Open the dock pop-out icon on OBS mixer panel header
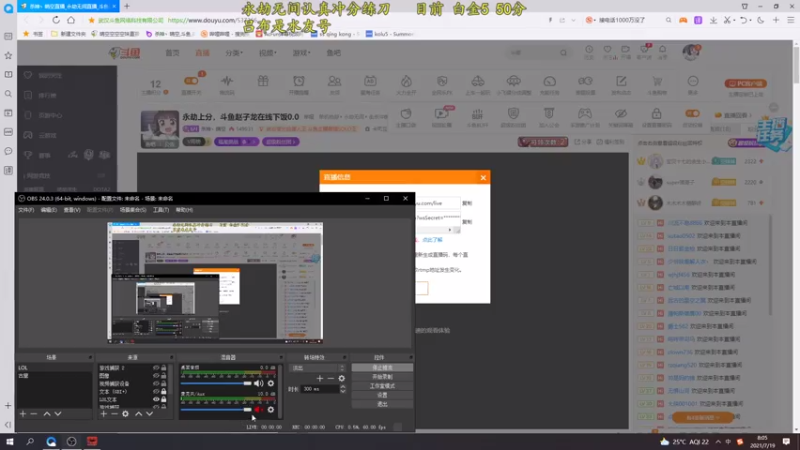 coord(281,357)
